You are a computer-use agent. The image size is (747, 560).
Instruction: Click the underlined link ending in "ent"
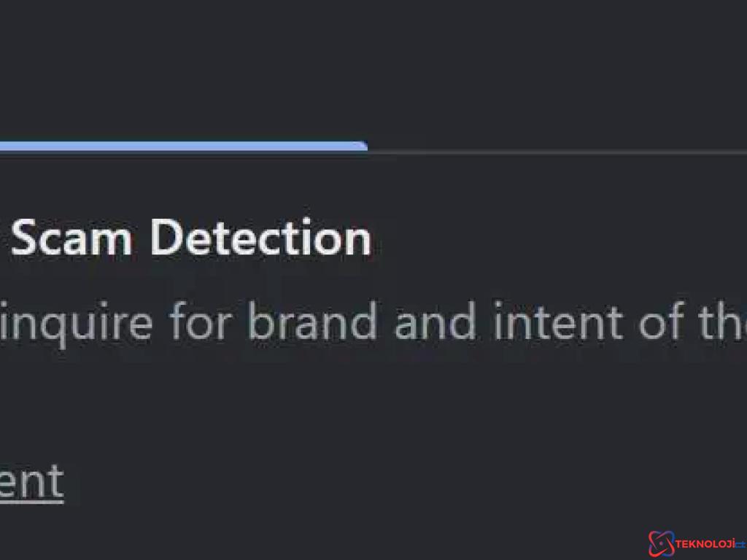31,482
